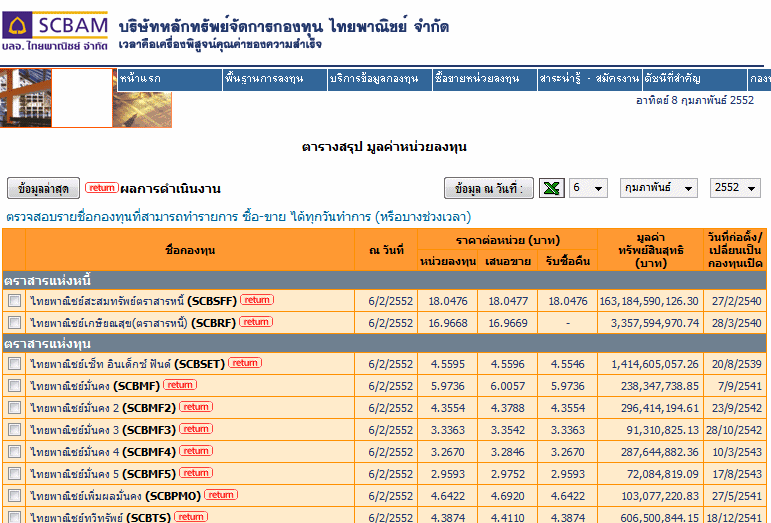
Task: Open the ซื้อขายหน่วยลงทุน menu
Action: pyautogui.click(x=485, y=80)
